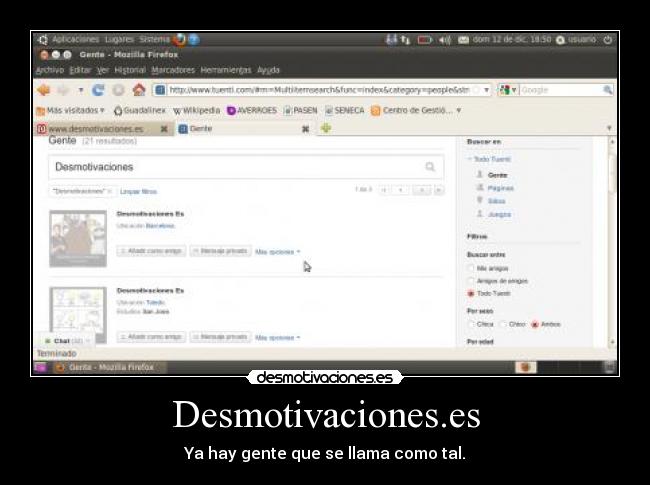The width and height of the screenshot is (650, 485).
Task: Expand bookmarks toolbar overflow arrow
Action: (458, 110)
